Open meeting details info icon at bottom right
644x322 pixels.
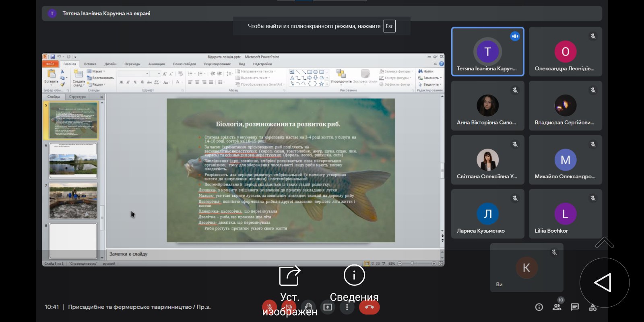click(x=539, y=307)
